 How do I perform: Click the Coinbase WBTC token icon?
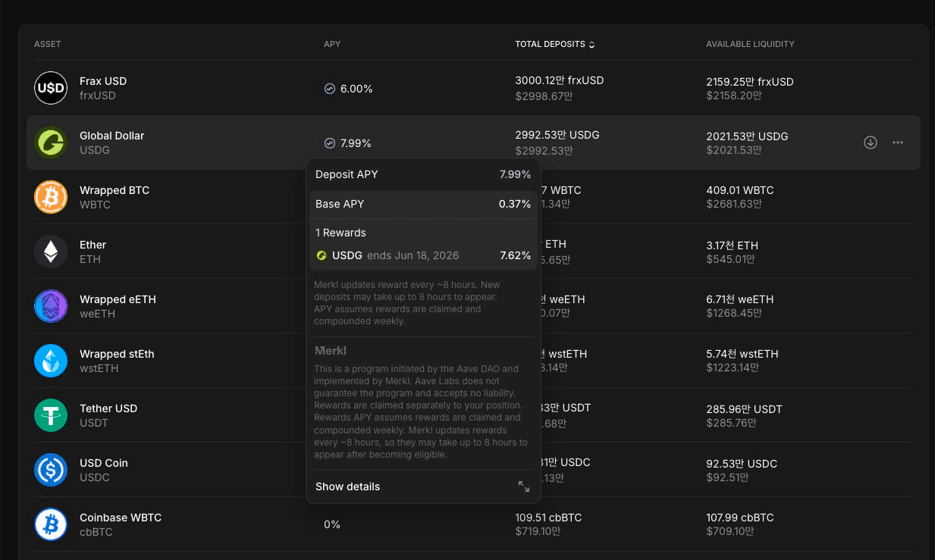click(51, 524)
